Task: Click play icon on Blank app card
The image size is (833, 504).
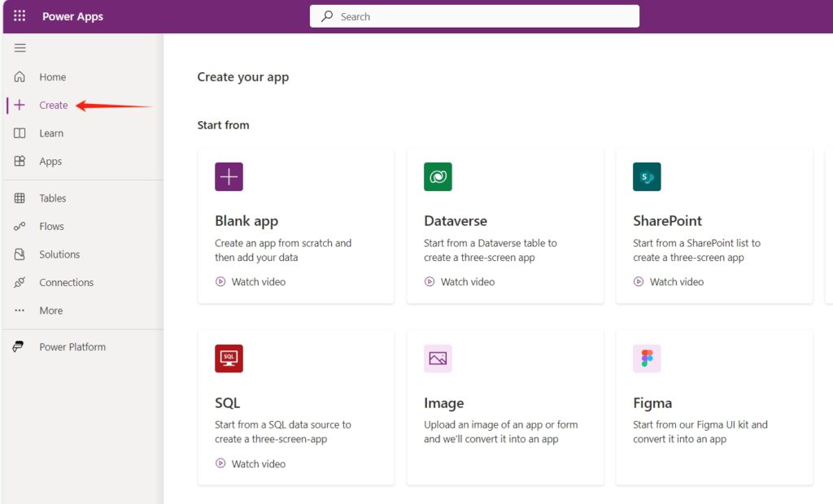Action: [220, 281]
